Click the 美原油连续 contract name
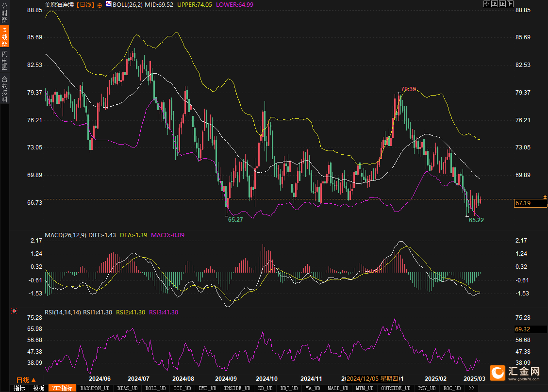Screen dimensions: 548x392 59,5
